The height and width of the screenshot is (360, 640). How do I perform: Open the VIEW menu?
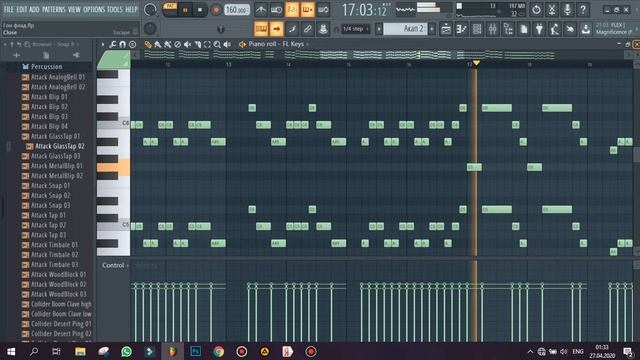pyautogui.click(x=74, y=9)
